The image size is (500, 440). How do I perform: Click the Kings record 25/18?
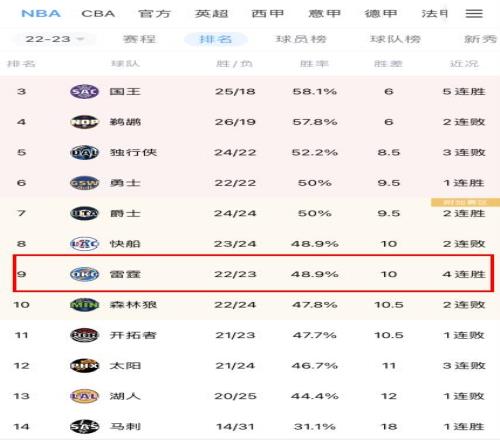point(235,91)
